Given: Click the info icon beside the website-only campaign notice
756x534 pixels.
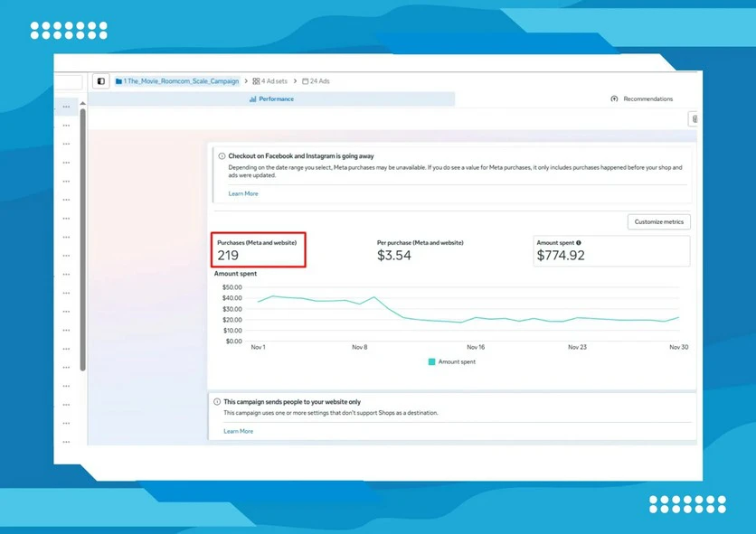Looking at the screenshot, I should [x=217, y=401].
